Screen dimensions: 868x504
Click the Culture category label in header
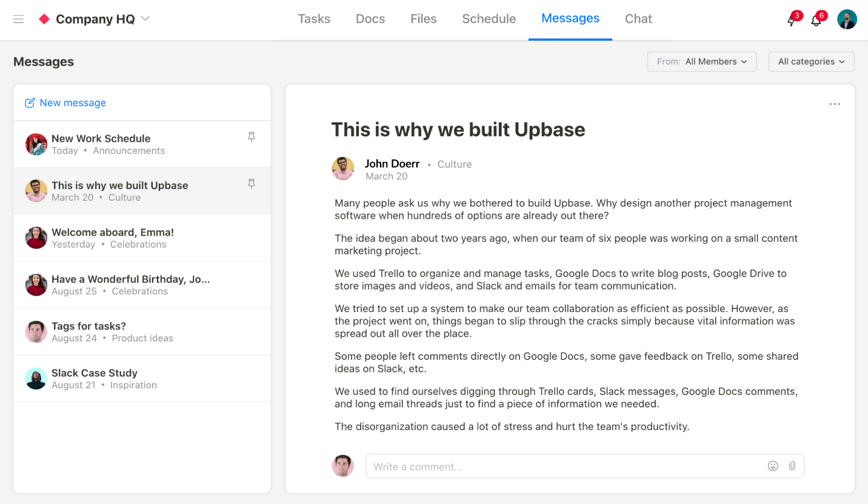(455, 164)
